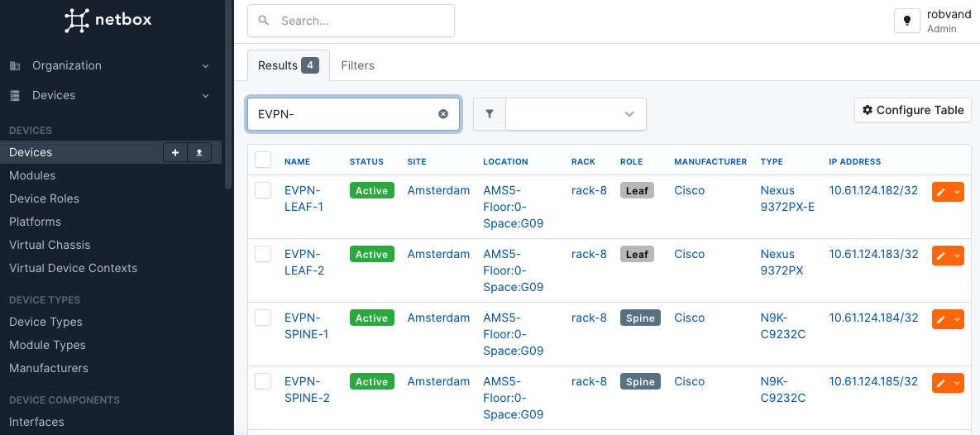Click the pencil edit icon for EVPN-LEAF-1
The image size is (980, 435).
coord(940,192)
